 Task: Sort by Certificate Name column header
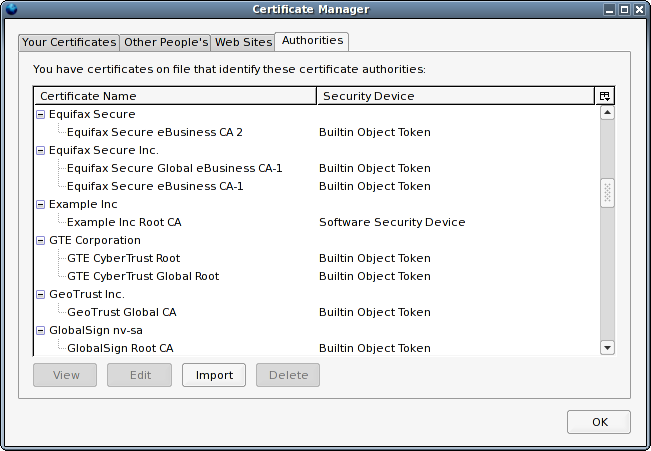pyautogui.click(x=175, y=96)
